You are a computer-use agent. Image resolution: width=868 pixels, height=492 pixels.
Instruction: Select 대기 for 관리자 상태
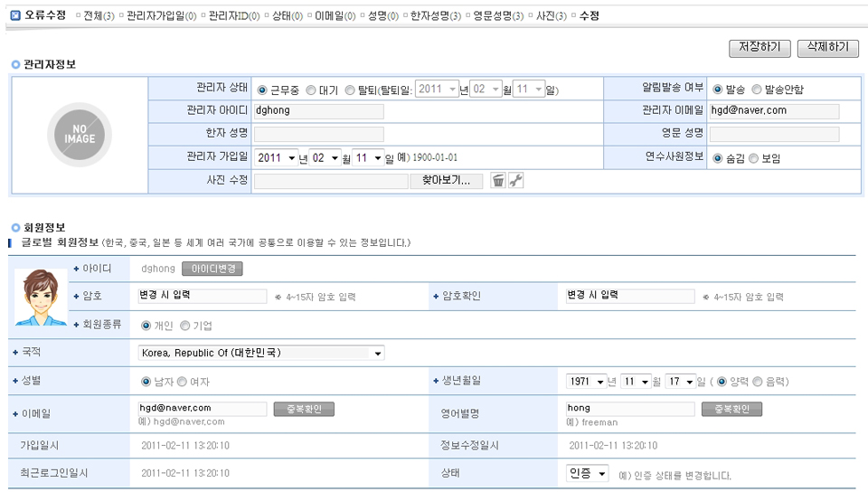pyautogui.click(x=311, y=90)
